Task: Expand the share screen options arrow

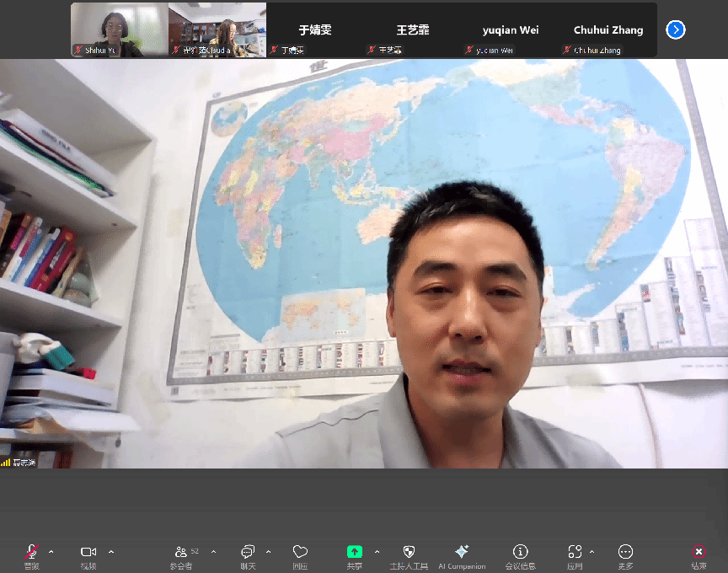Action: tap(377, 552)
